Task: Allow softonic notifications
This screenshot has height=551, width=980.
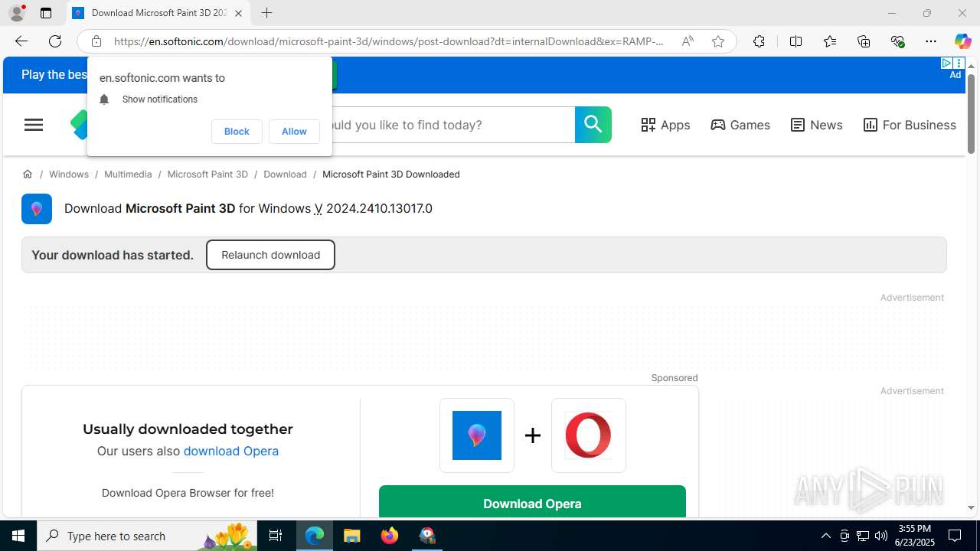Action: click(x=294, y=132)
